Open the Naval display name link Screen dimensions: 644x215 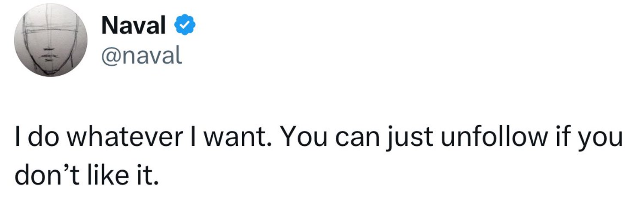pos(134,27)
